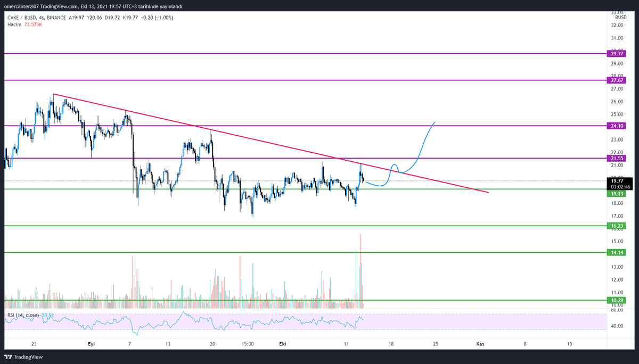Click the CAKE / BUSD symbol title
Screen dimensions: 639x364
22,18
